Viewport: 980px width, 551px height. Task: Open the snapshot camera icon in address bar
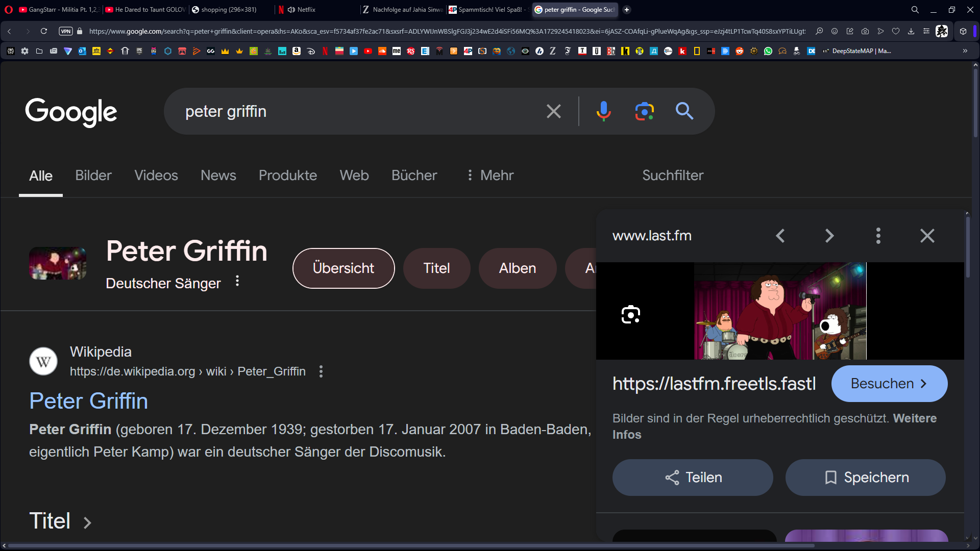865,31
